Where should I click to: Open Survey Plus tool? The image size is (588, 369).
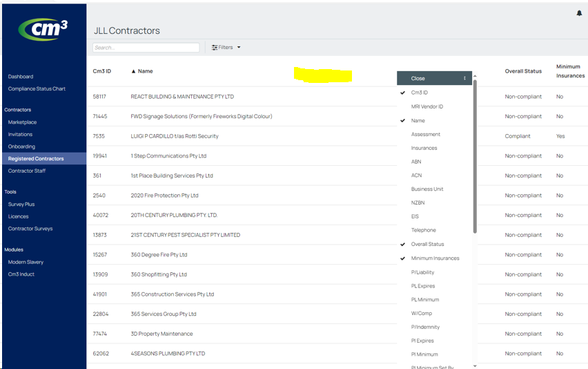coord(21,205)
